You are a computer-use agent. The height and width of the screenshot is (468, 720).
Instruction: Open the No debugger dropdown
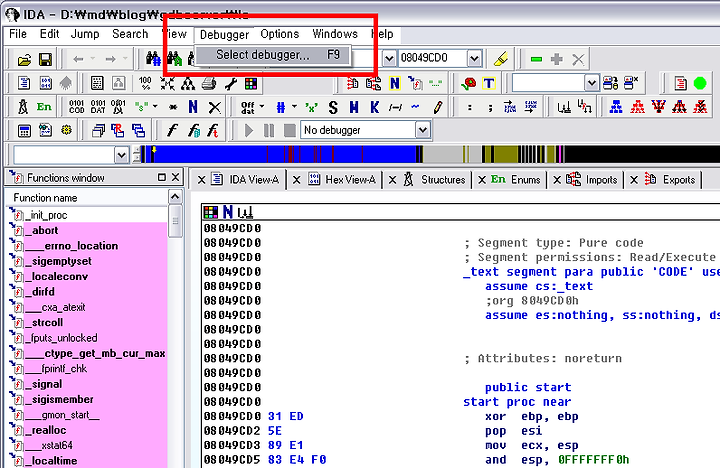click(x=423, y=130)
